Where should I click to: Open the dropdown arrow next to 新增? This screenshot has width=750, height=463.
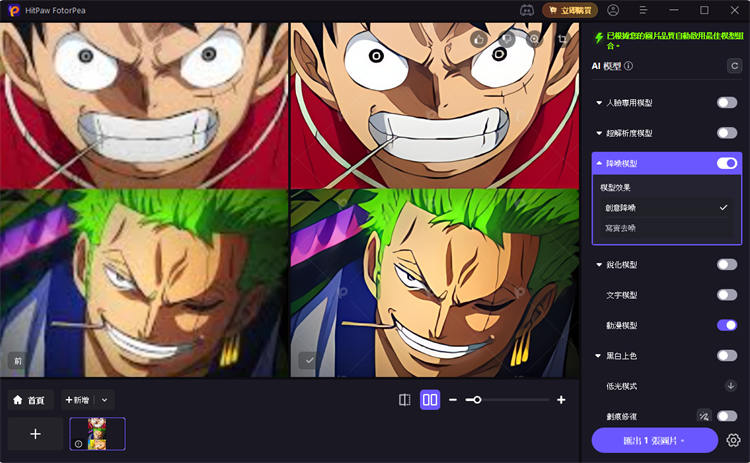(x=104, y=400)
